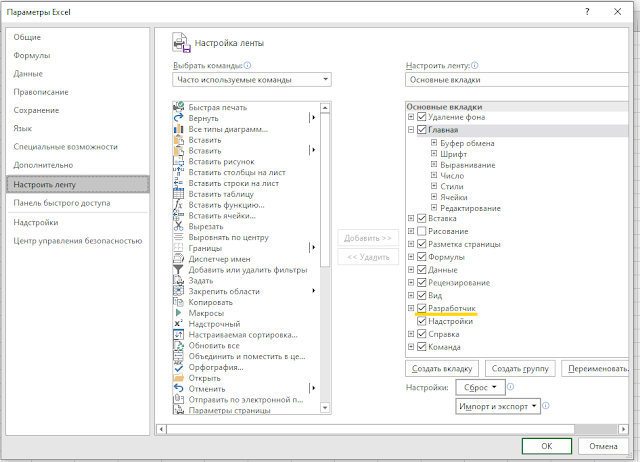Screen dimensions: 640x462
Task: Open the Импорт и экспорт dropdown
Action: (x=498, y=406)
